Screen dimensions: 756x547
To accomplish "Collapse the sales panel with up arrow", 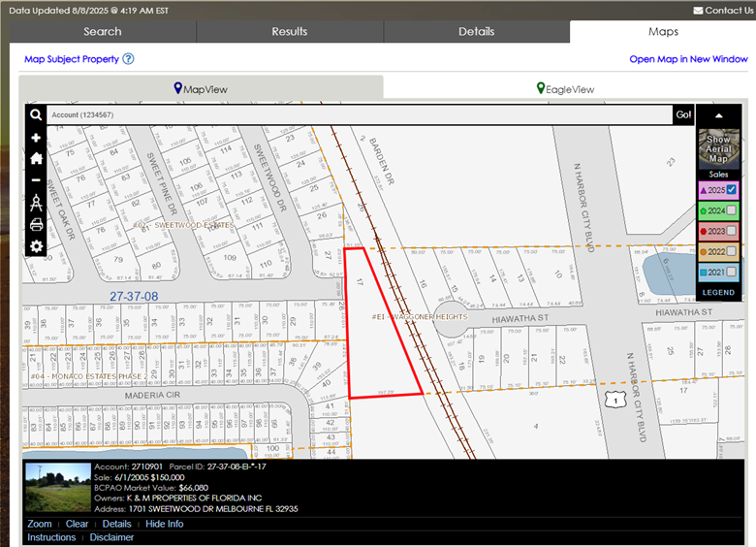I will pyautogui.click(x=718, y=115).
